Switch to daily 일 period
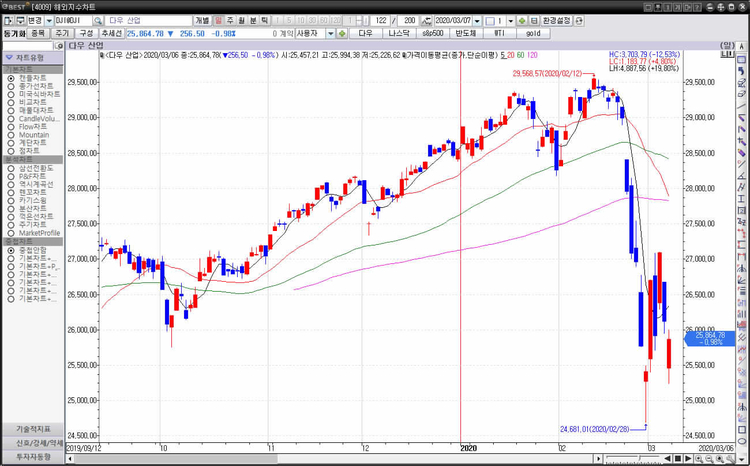Viewport: 750px width, 466px height. tap(218, 21)
